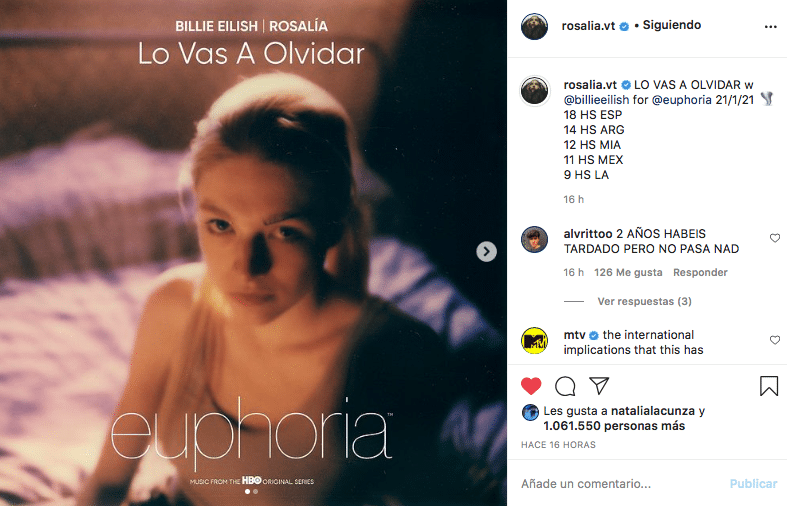The height and width of the screenshot is (506, 787).
Task: Open the @euphoria mention link
Action: (682, 100)
